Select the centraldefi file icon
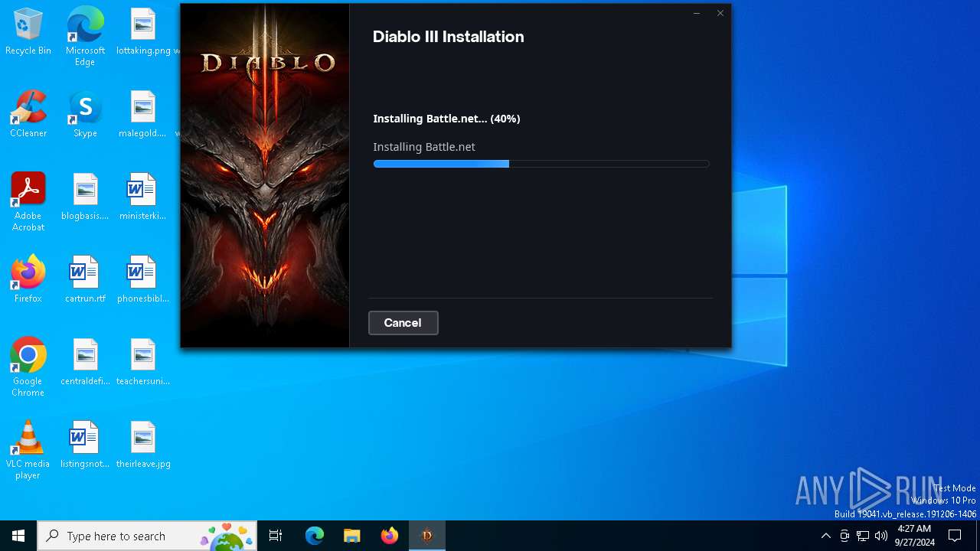 point(85,363)
